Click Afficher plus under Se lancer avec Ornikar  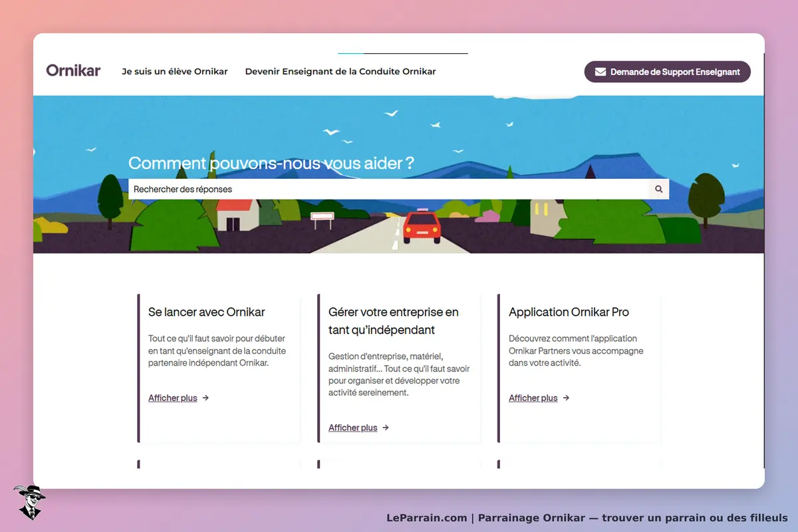pyautogui.click(x=173, y=398)
